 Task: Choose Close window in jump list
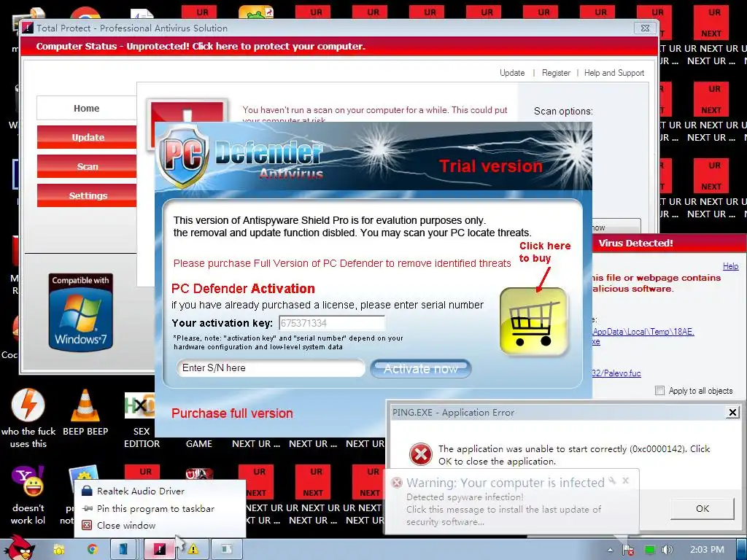126,525
